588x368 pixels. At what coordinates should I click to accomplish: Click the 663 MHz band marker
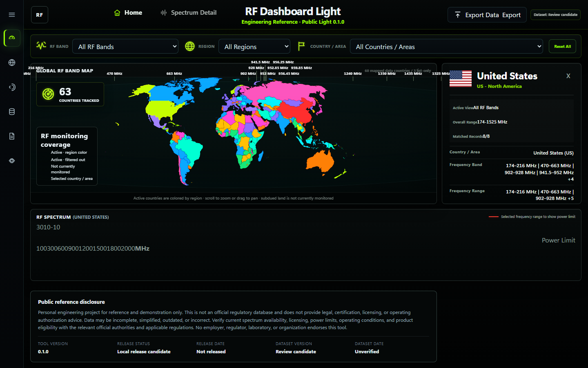(174, 74)
